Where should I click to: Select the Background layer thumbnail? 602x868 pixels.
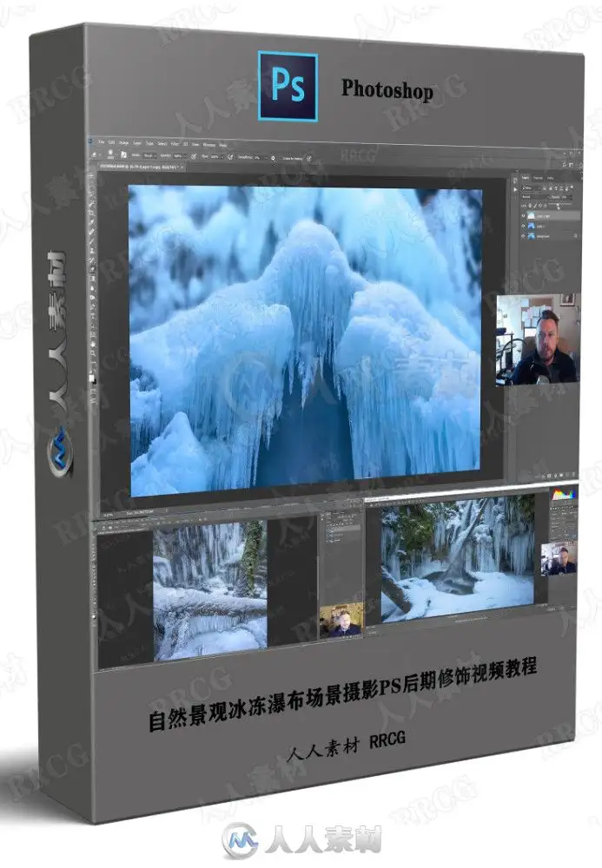[531, 236]
